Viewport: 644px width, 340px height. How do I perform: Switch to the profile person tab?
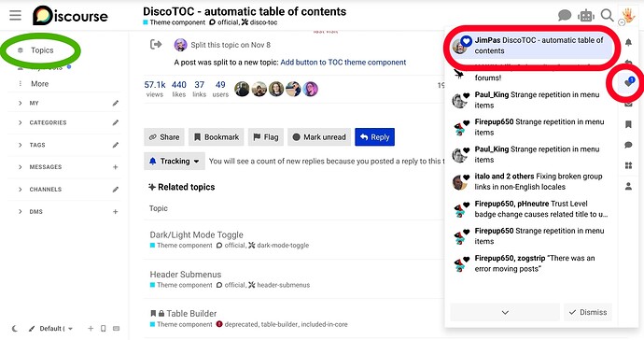coord(628,186)
